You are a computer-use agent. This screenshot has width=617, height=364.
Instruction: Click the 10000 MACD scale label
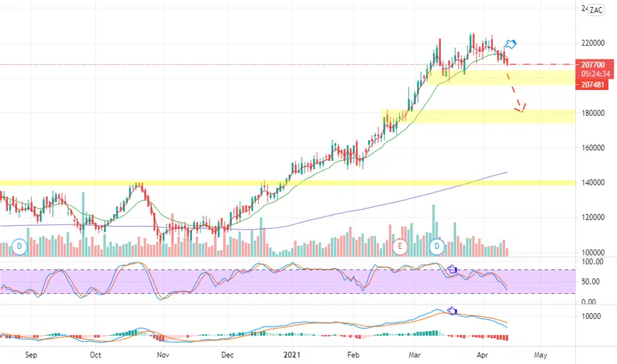point(591,316)
